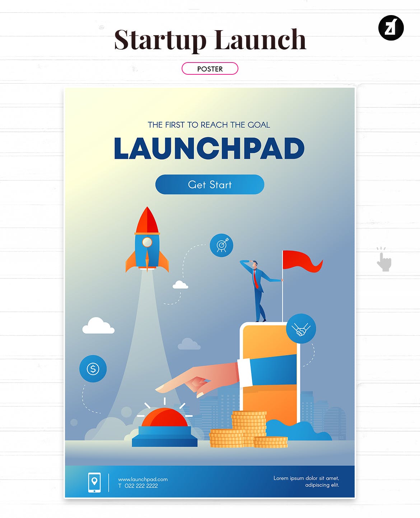Select the POSTER label tab

[x=210, y=68]
